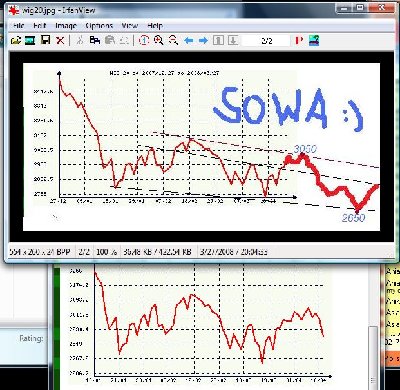Click the Cut scissors icon
This screenshot has height=390, width=400.
point(79,40)
